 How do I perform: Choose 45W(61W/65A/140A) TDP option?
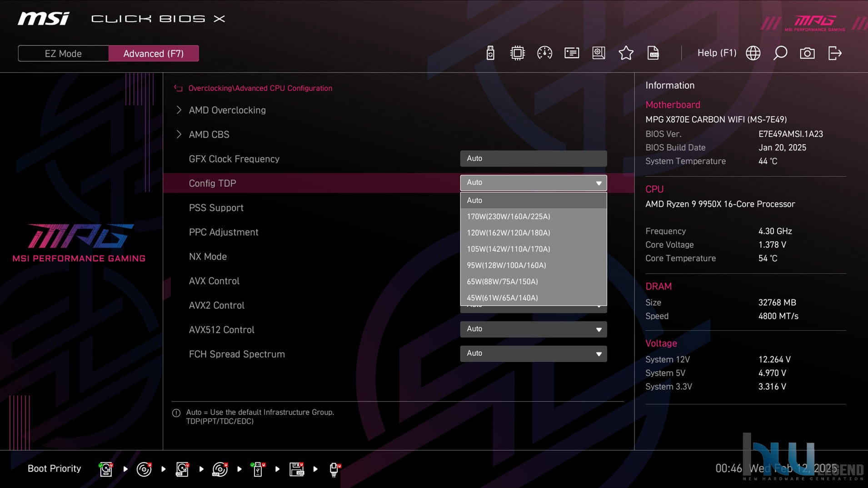(534, 298)
